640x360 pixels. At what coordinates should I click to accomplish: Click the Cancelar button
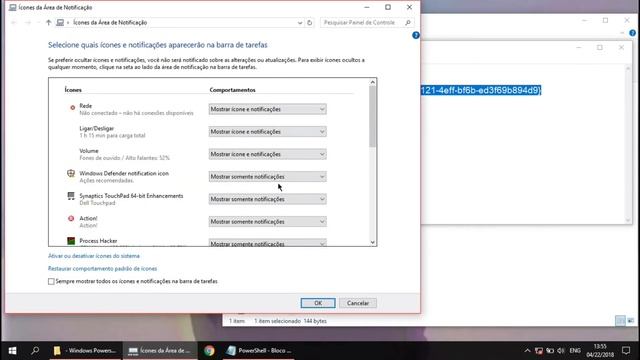tap(358, 303)
